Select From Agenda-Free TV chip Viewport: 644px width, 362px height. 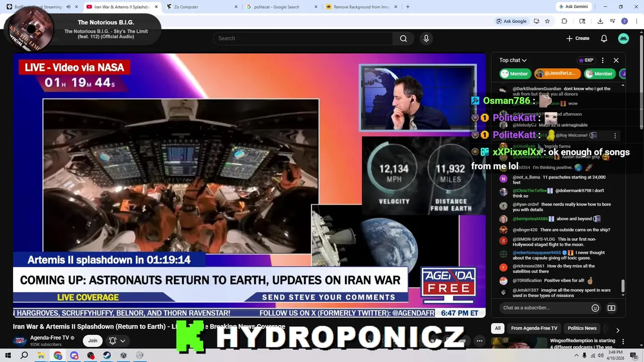(x=534, y=328)
